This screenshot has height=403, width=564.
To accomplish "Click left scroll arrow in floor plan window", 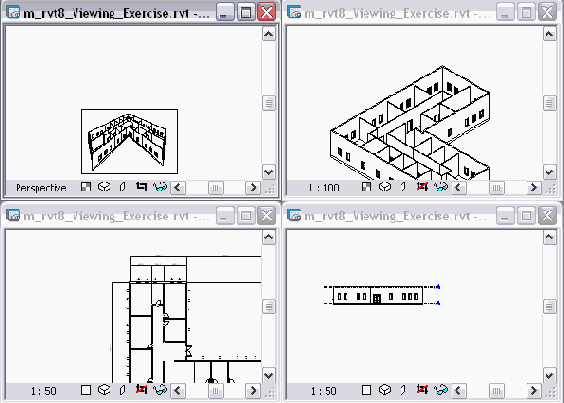I will 178,390.
